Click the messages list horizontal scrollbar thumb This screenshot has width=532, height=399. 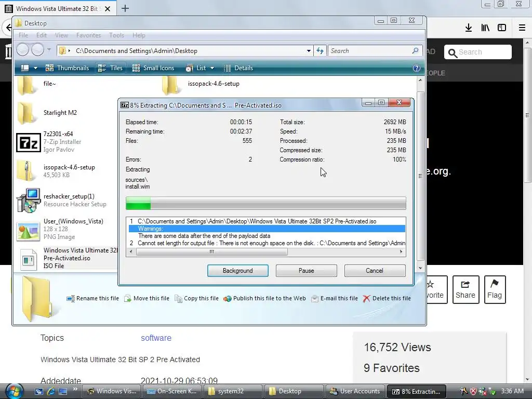212,252
